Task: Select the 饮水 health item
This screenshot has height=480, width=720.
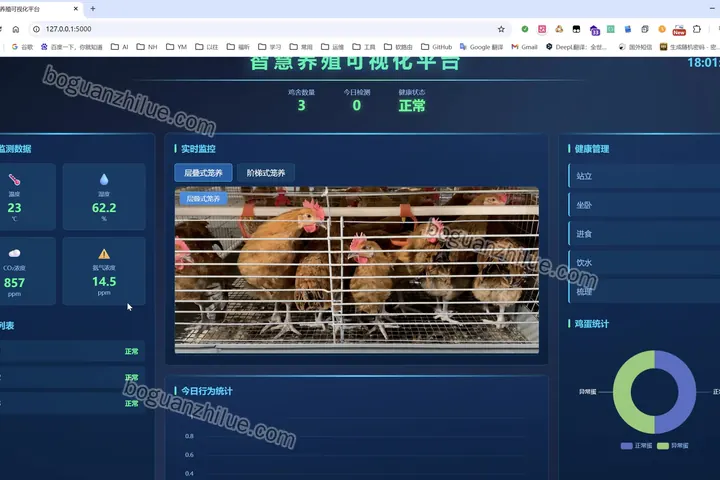Action: [x=644, y=263]
